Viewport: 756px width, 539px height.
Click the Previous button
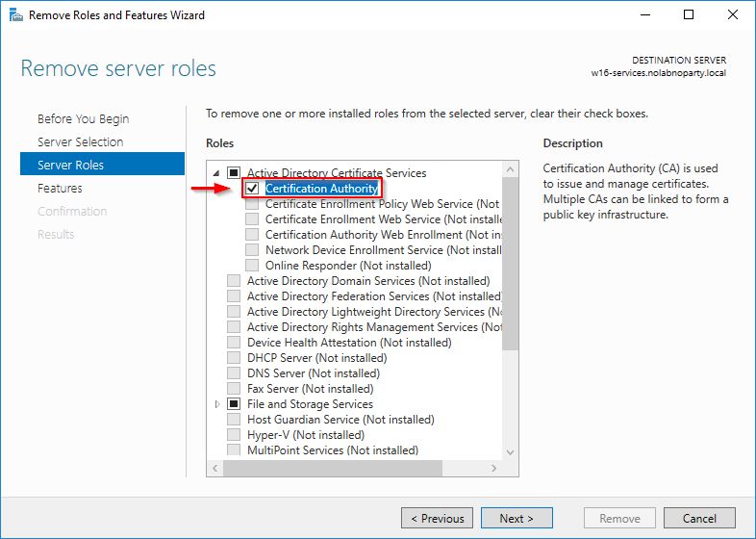438,518
